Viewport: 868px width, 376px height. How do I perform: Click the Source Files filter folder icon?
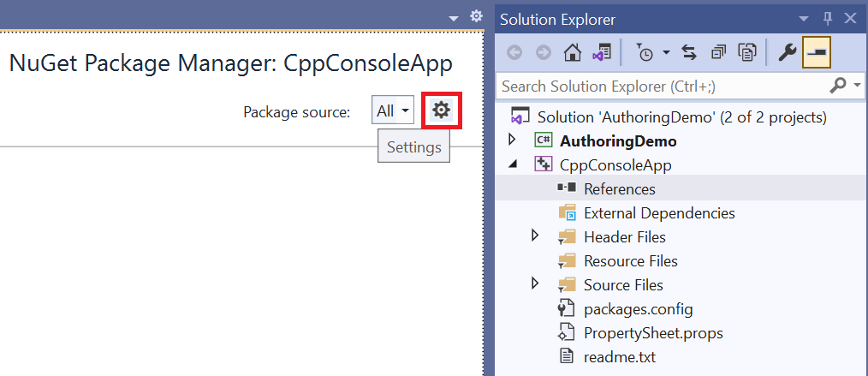pos(567,285)
